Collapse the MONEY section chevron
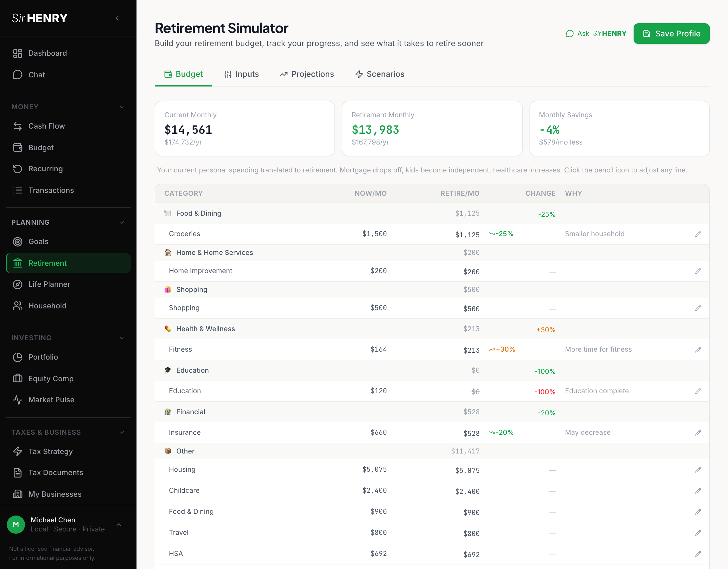 [x=122, y=107]
